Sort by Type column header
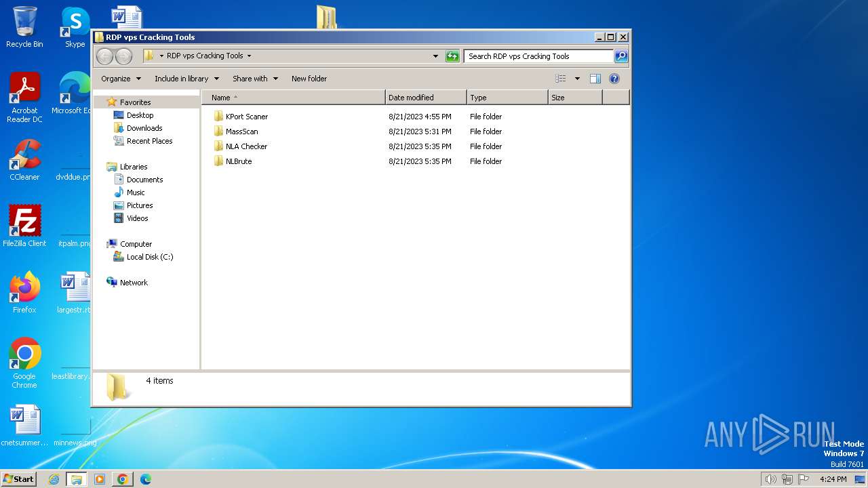 [x=507, y=98]
